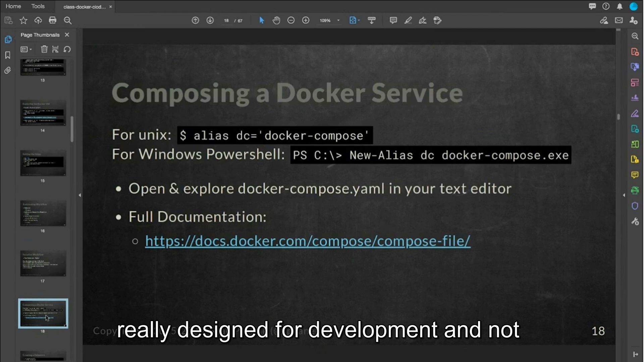Open the thumbnail options dropdown menu
This screenshot has height=362, width=644.
tap(26, 50)
